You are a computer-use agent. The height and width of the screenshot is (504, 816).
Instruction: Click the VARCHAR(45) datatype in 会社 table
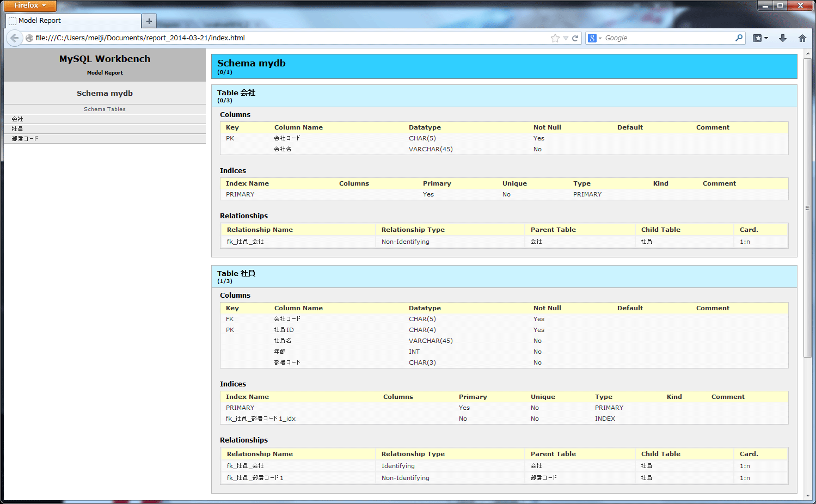tap(431, 149)
